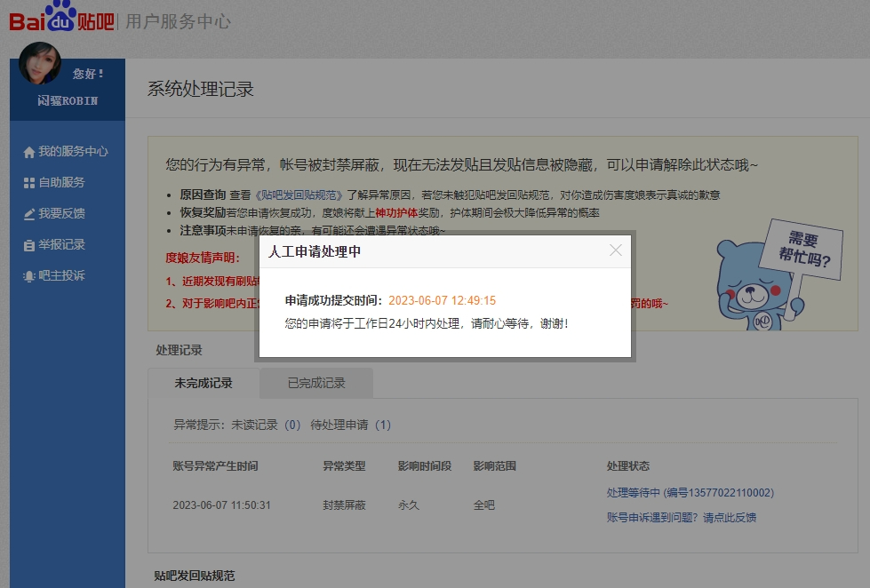Open 举报记录 in sidebar

click(61, 245)
